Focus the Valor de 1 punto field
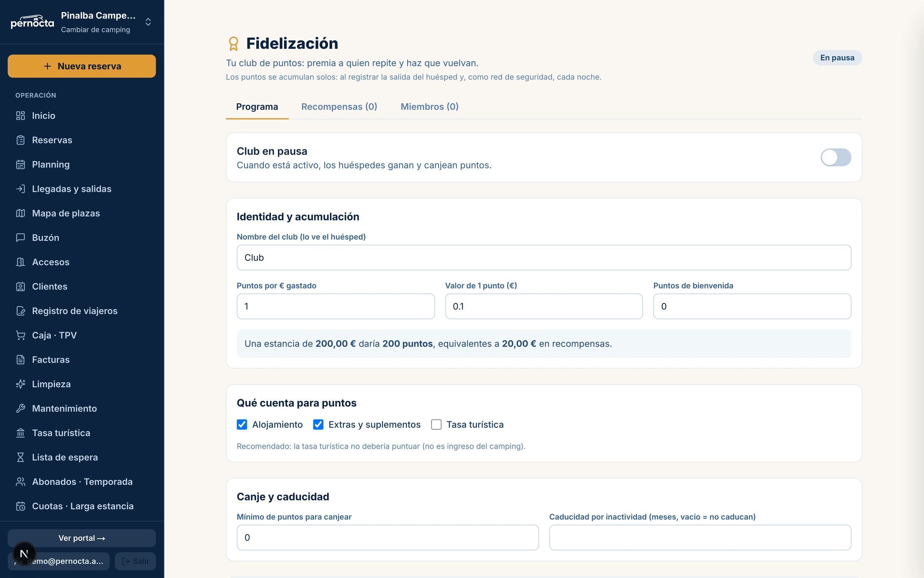This screenshot has width=924, height=578. [x=544, y=306]
